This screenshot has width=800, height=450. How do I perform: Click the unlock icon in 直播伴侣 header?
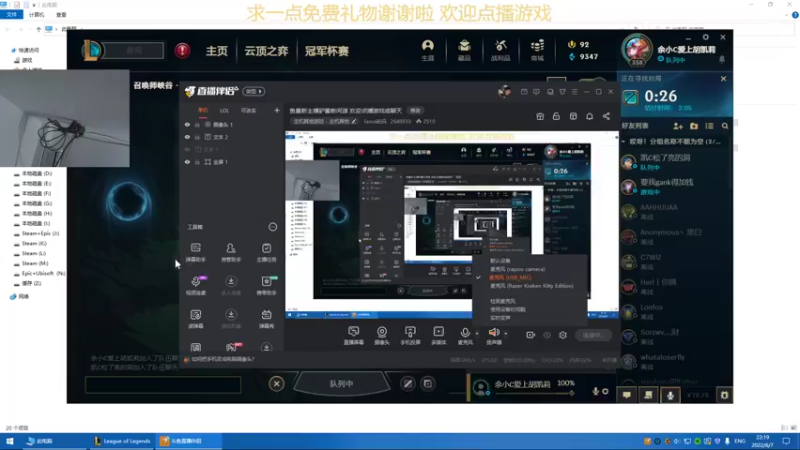click(x=556, y=116)
